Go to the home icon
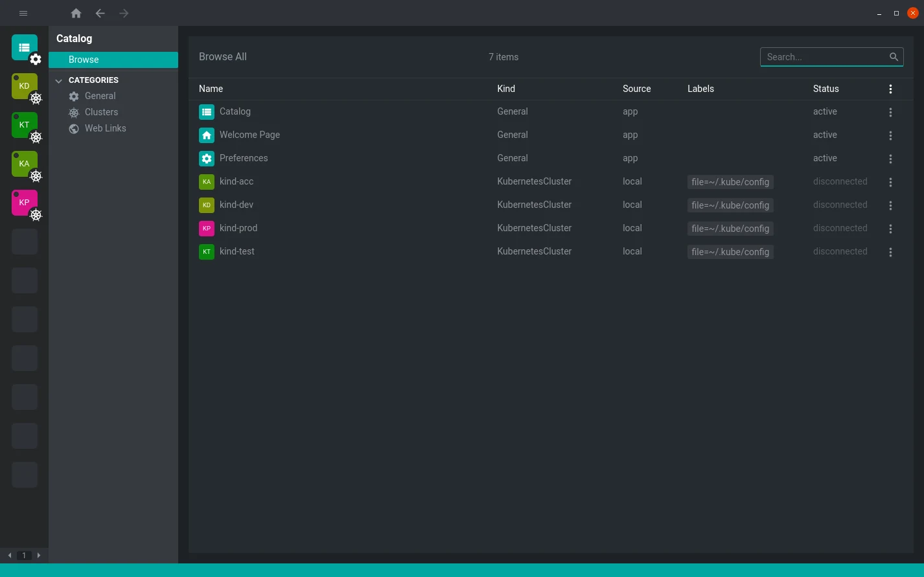The width and height of the screenshot is (924, 577). click(76, 13)
